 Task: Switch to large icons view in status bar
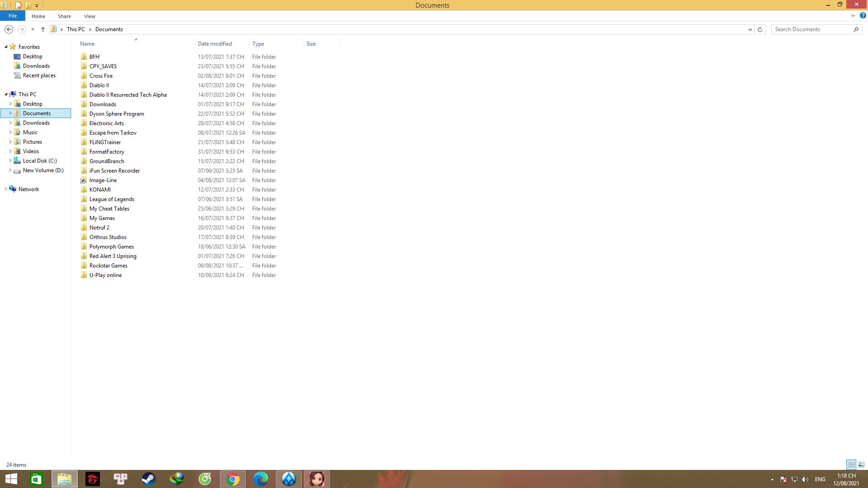pos(861,465)
